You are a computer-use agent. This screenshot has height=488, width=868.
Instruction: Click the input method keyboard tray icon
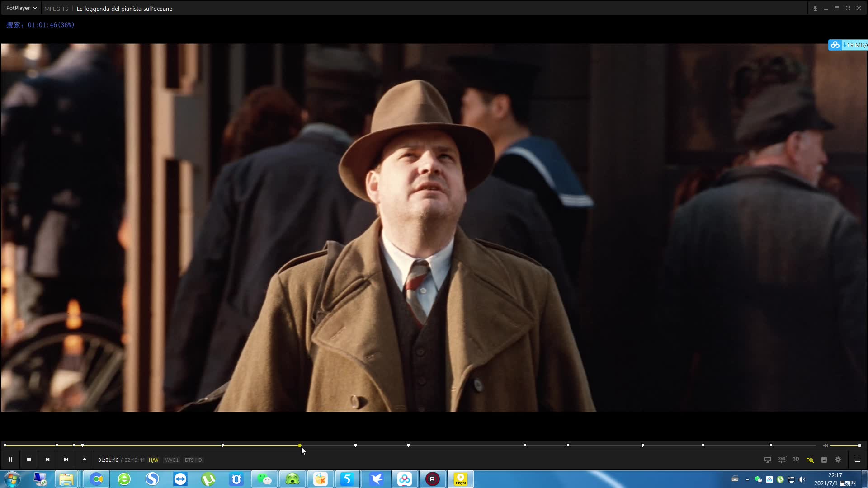coord(735,479)
